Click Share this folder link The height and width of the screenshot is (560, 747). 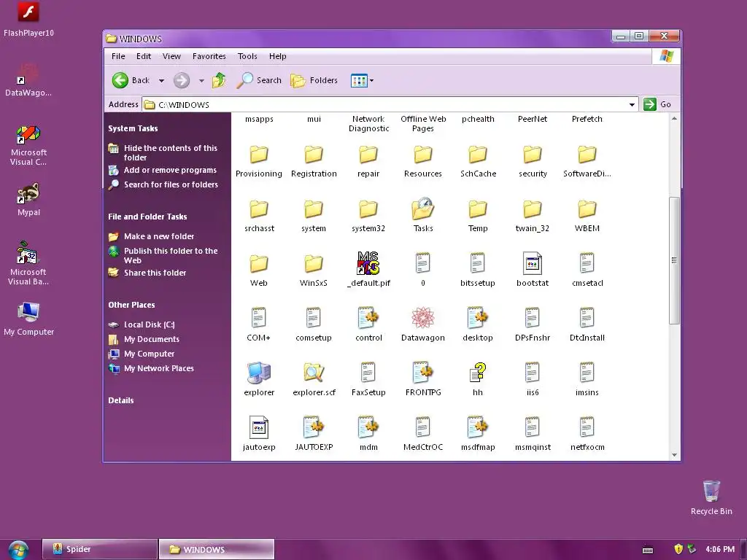click(147, 273)
